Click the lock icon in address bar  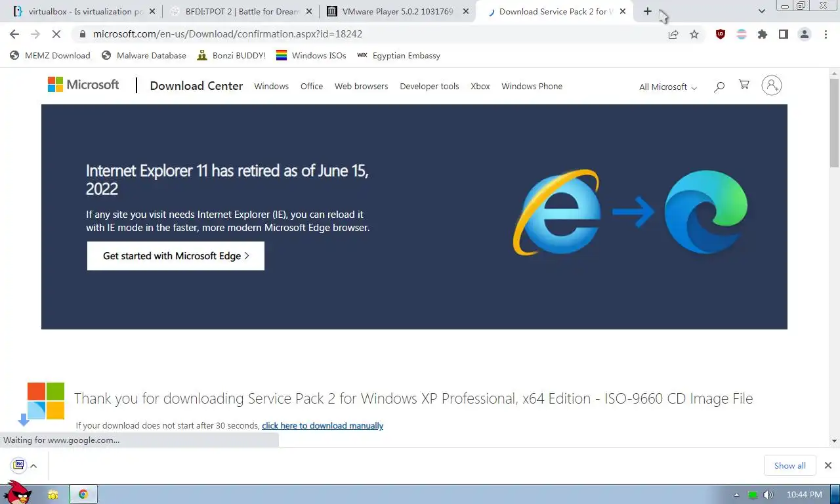(x=82, y=34)
